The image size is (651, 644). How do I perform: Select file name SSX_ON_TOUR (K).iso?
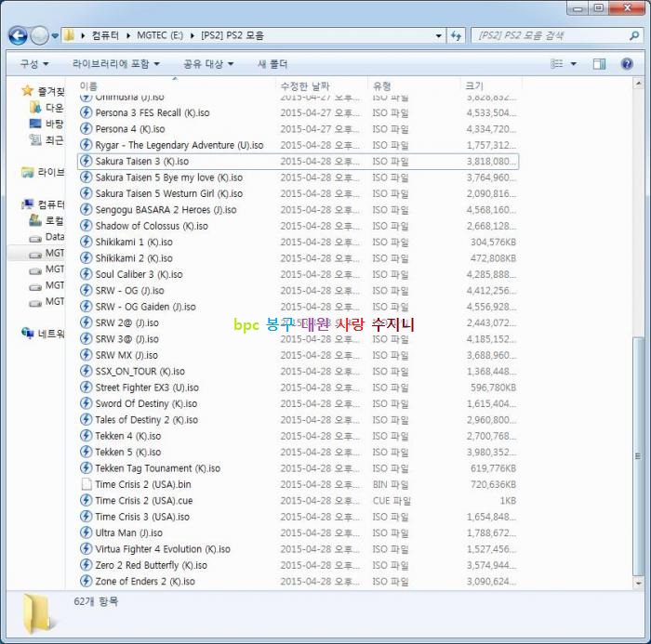click(139, 372)
